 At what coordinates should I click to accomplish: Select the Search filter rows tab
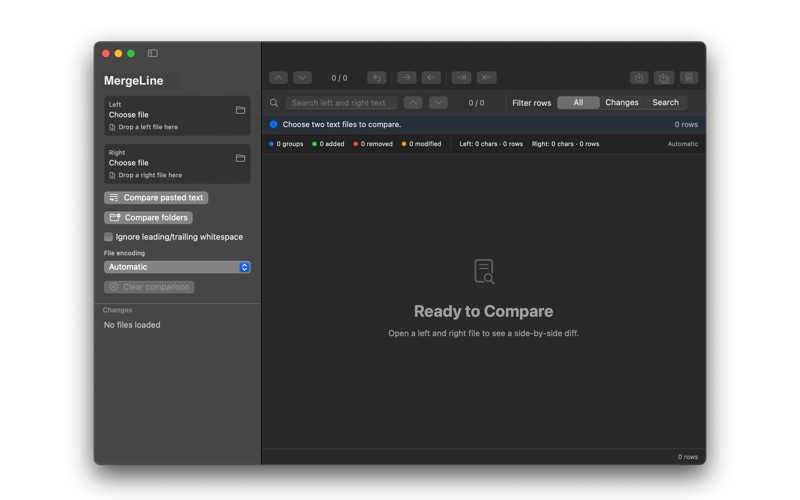pos(665,103)
